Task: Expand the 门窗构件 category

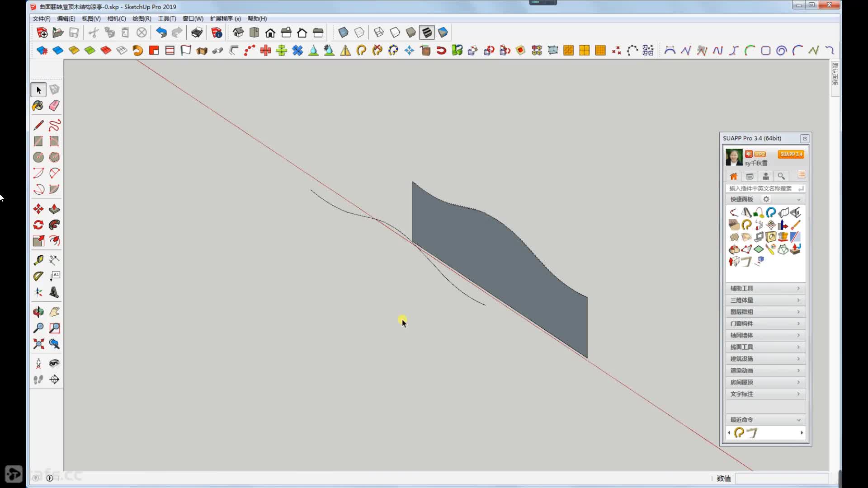Action: [x=765, y=324]
